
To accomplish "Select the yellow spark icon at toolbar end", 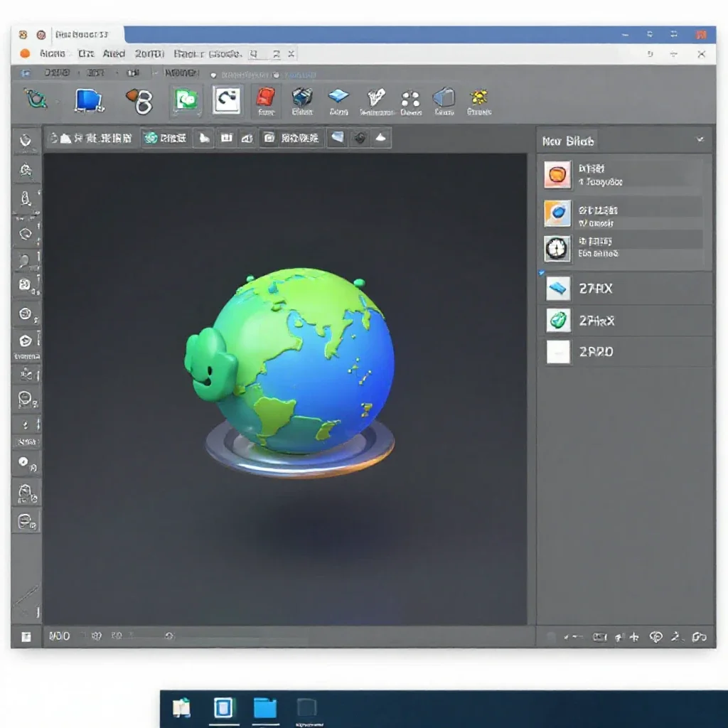I will tap(478, 101).
